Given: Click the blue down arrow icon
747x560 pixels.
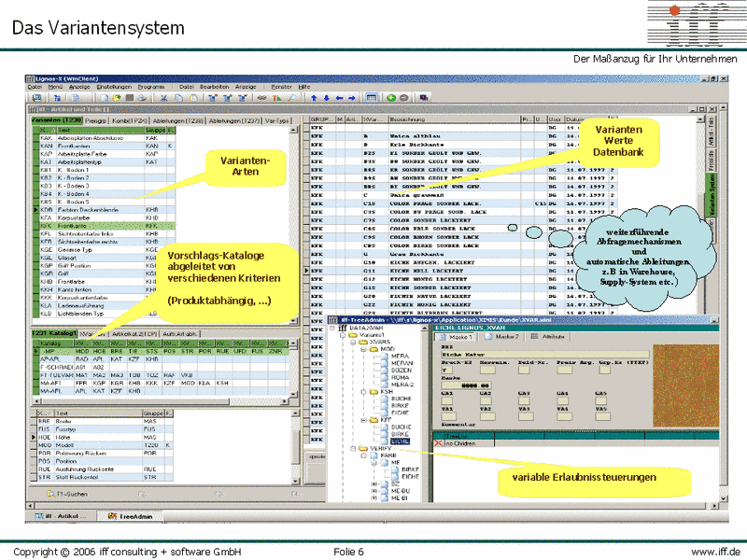Looking at the screenshot, I should click(326, 98).
